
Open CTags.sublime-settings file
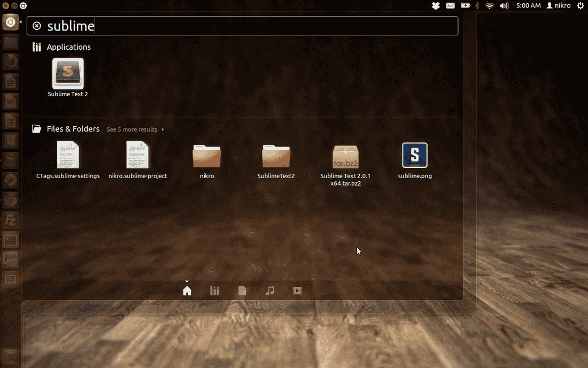68,160
